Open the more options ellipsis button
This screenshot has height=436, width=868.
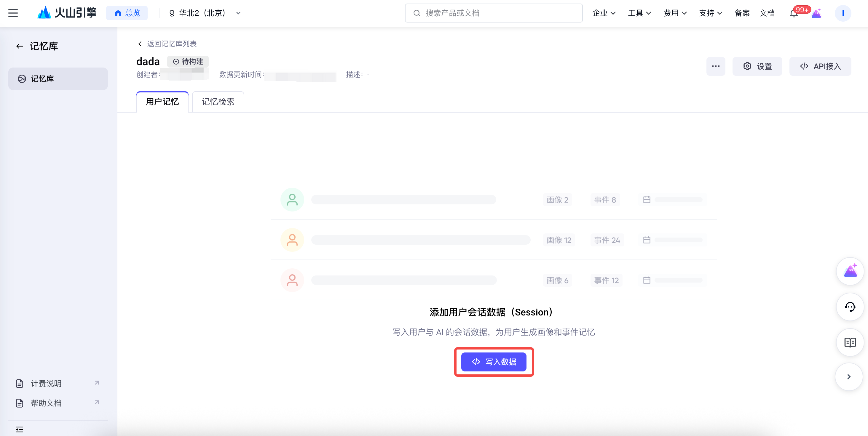(716, 66)
